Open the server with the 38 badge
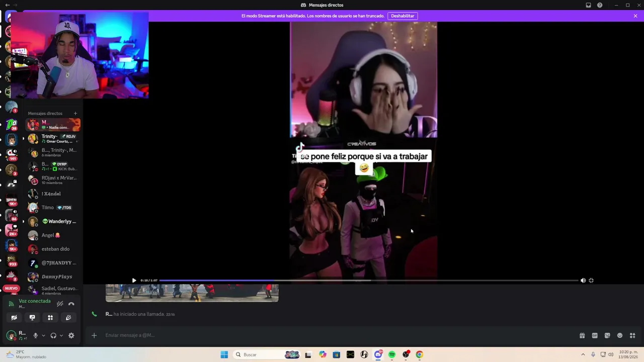The image size is (644, 362). pos(11,124)
